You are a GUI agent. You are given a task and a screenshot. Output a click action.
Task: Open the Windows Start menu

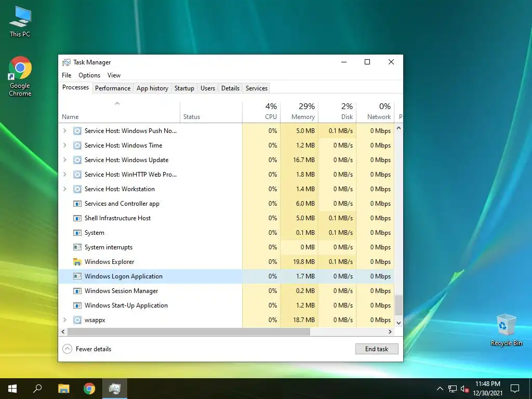12,389
